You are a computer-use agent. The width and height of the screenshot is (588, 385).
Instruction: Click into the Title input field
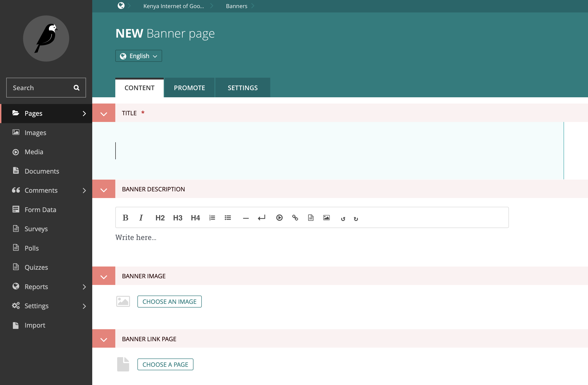tap(328, 151)
